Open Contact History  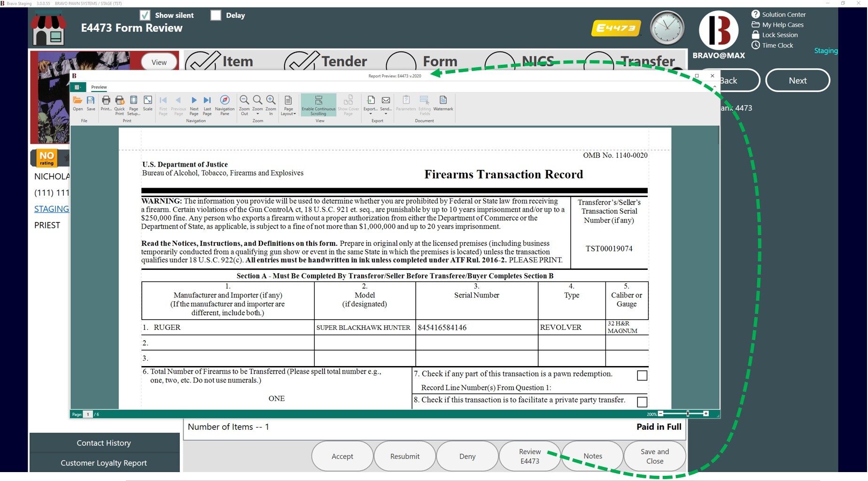(x=104, y=443)
